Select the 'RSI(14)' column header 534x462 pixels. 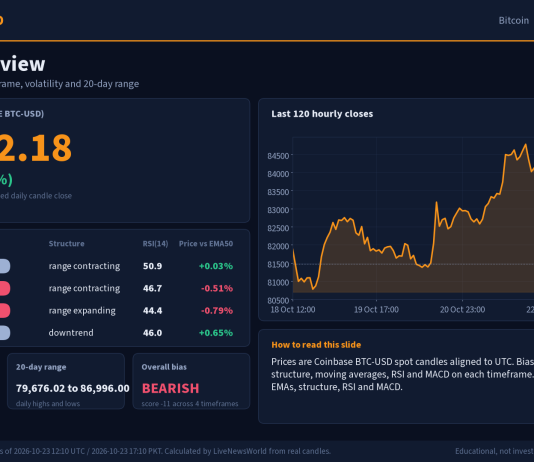click(155, 244)
